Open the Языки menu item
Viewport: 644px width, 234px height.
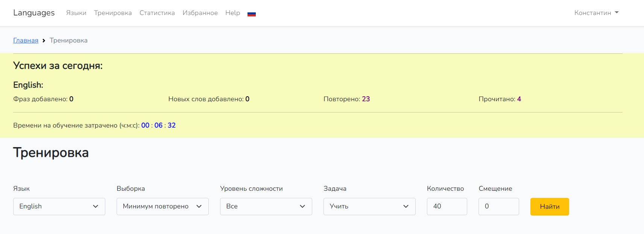[76, 13]
